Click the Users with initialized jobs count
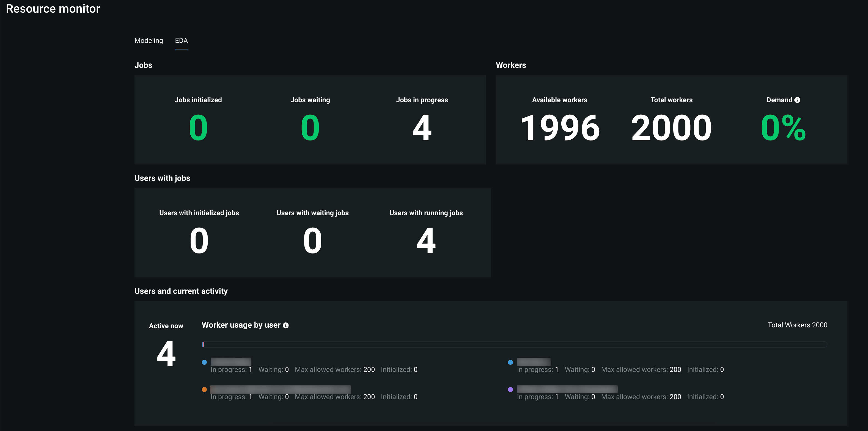 click(x=199, y=241)
